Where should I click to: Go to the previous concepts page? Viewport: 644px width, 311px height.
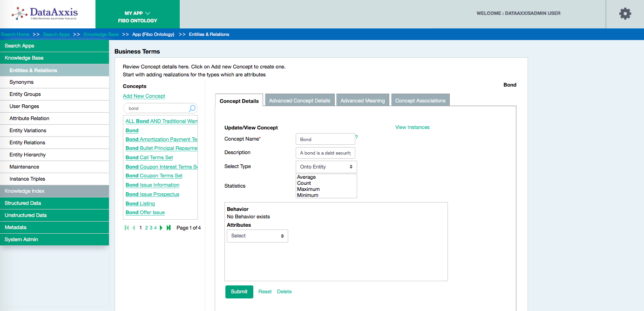click(134, 228)
